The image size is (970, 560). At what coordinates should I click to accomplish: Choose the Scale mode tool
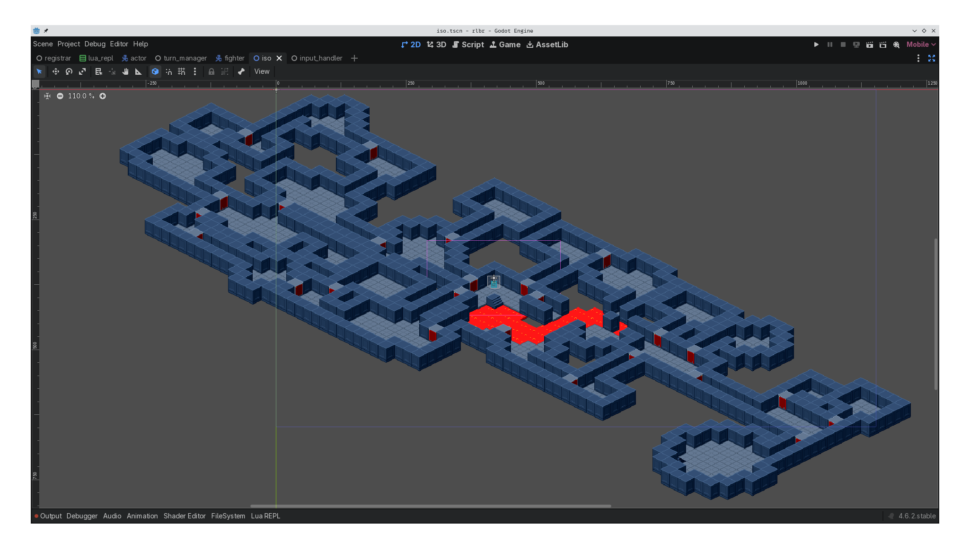point(82,71)
